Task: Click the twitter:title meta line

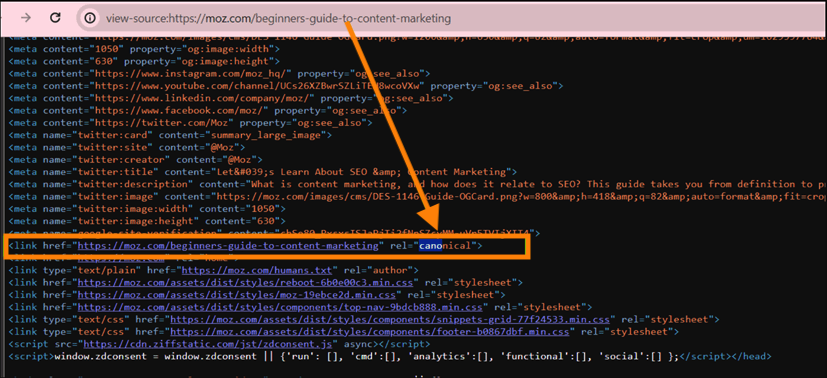Action: coord(262,172)
